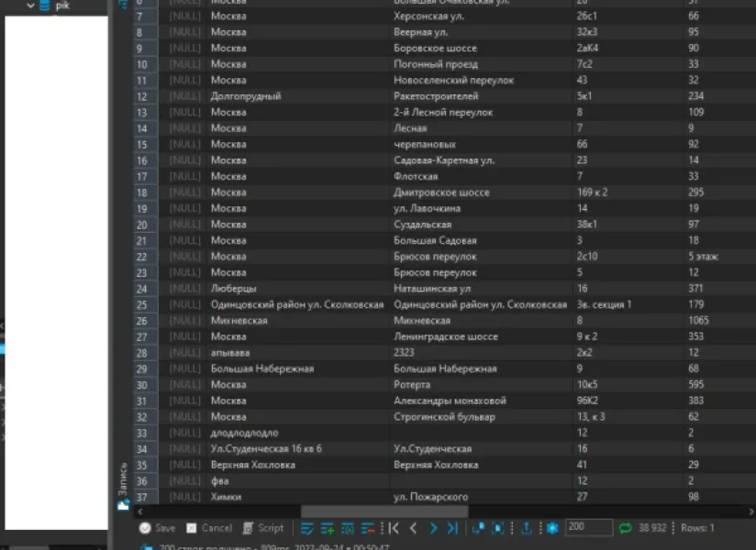Screen dimensions: 756x550
Task: Select the Долгопрудный city cell
Action: click(x=298, y=96)
